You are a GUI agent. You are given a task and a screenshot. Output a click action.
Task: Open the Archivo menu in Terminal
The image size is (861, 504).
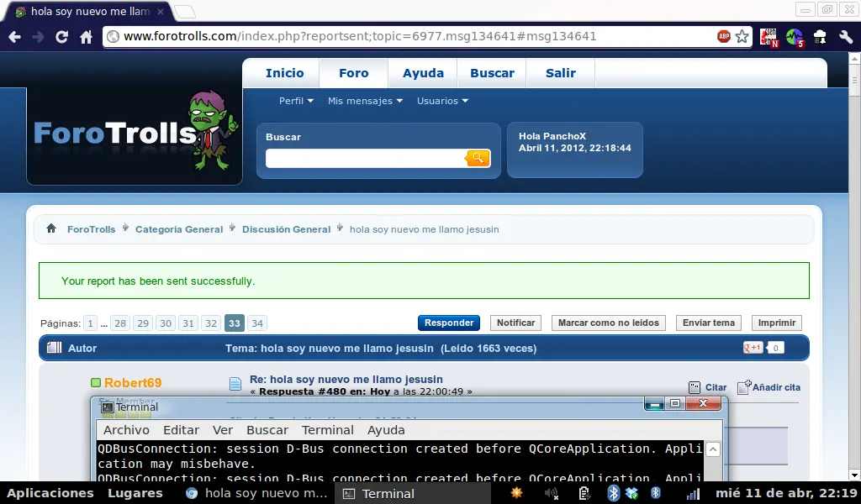126,430
